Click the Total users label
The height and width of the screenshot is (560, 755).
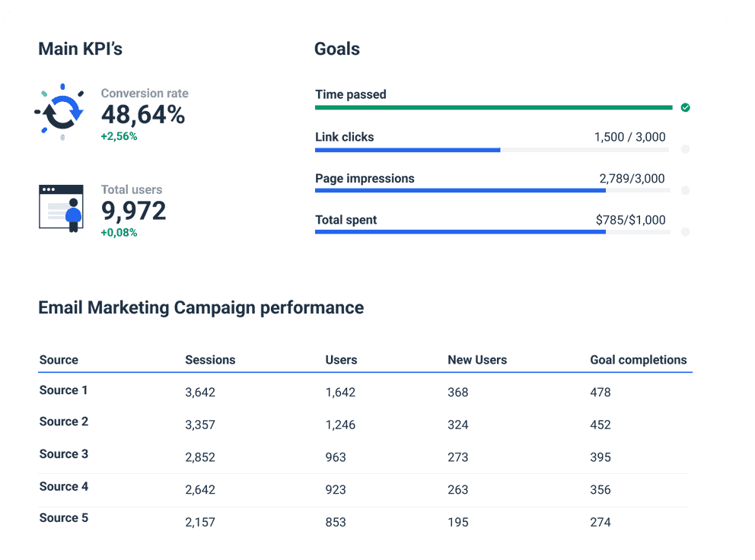coord(132,189)
